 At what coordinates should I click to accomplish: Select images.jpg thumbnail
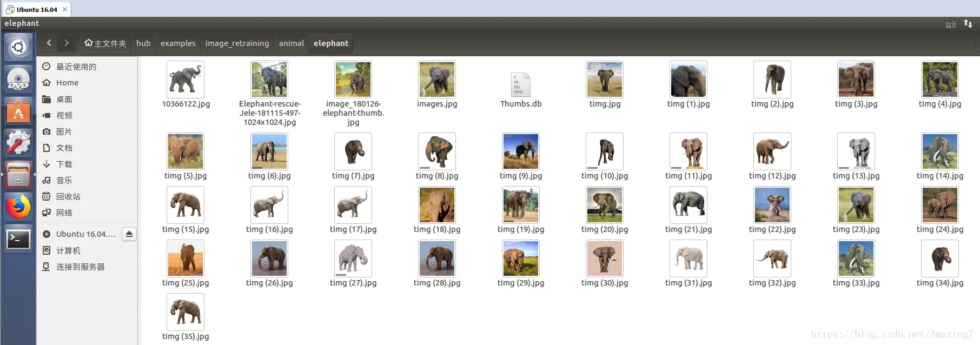click(x=437, y=79)
